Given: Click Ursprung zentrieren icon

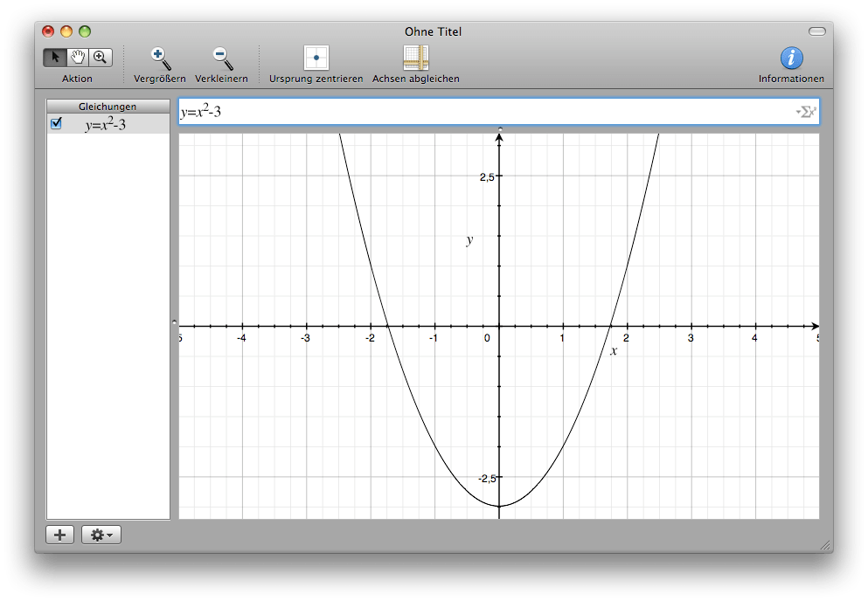Looking at the screenshot, I should click(316, 58).
